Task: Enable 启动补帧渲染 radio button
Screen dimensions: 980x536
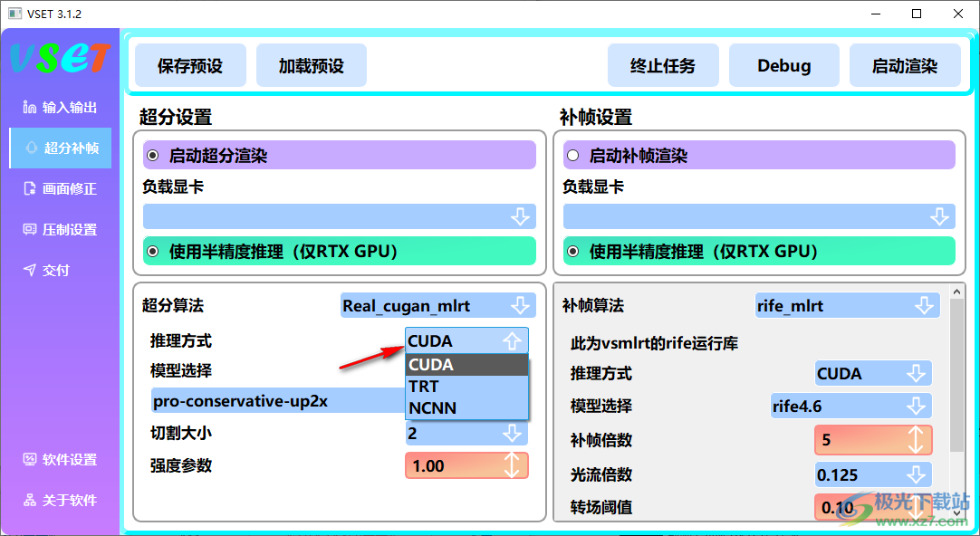Action: pyautogui.click(x=572, y=156)
